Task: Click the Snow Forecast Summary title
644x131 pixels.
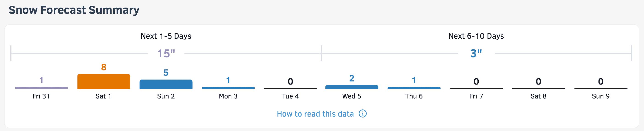Action: pos(74,10)
